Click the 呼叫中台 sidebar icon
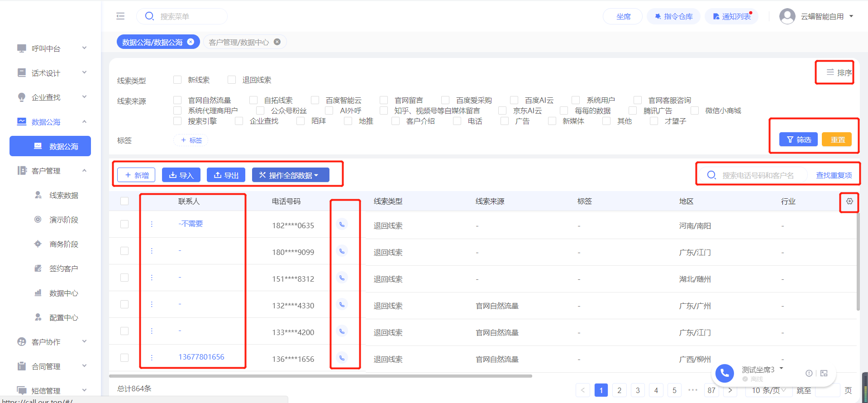Viewport: 868px width, 403px height. pyautogui.click(x=21, y=48)
